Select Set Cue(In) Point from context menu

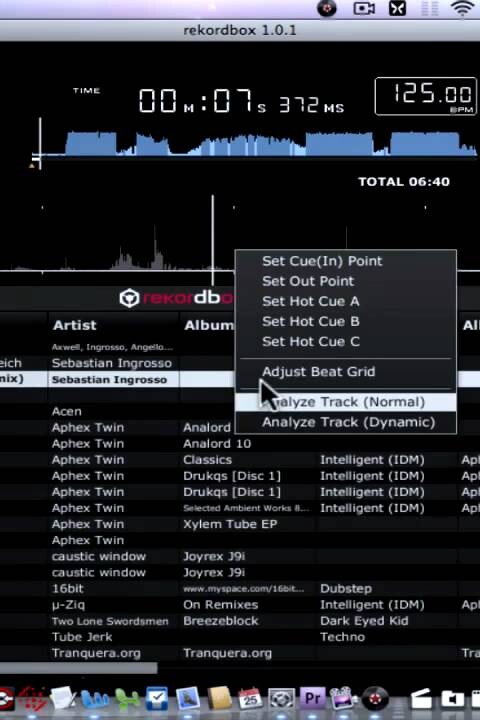pyautogui.click(x=322, y=261)
